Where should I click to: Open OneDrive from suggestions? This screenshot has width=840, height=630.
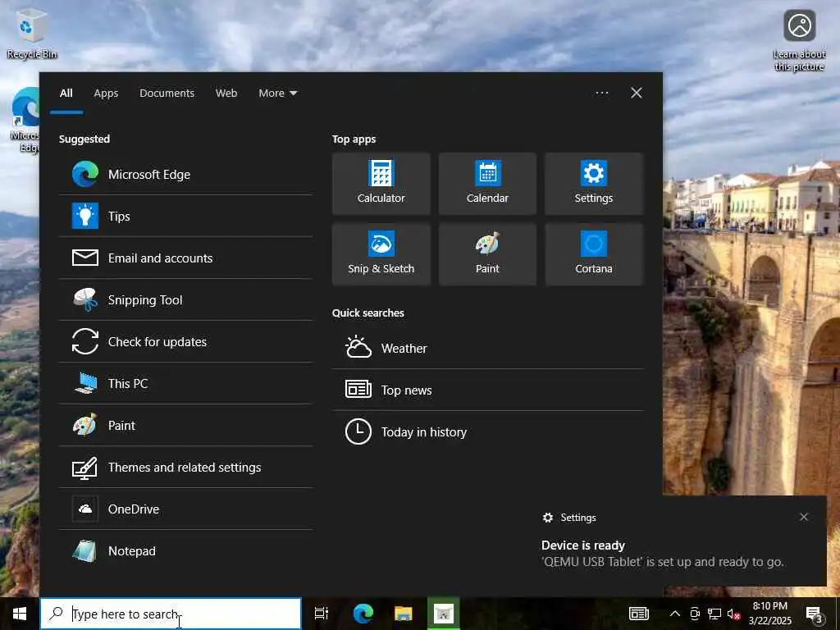point(185,509)
